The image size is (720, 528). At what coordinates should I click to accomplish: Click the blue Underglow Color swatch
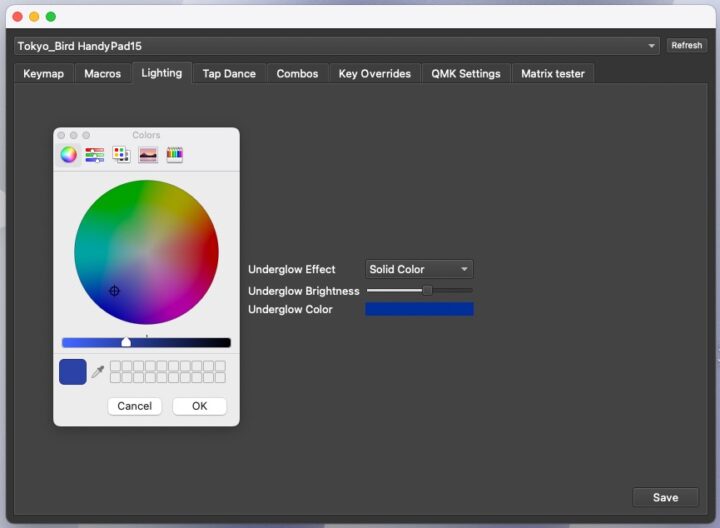coord(419,310)
